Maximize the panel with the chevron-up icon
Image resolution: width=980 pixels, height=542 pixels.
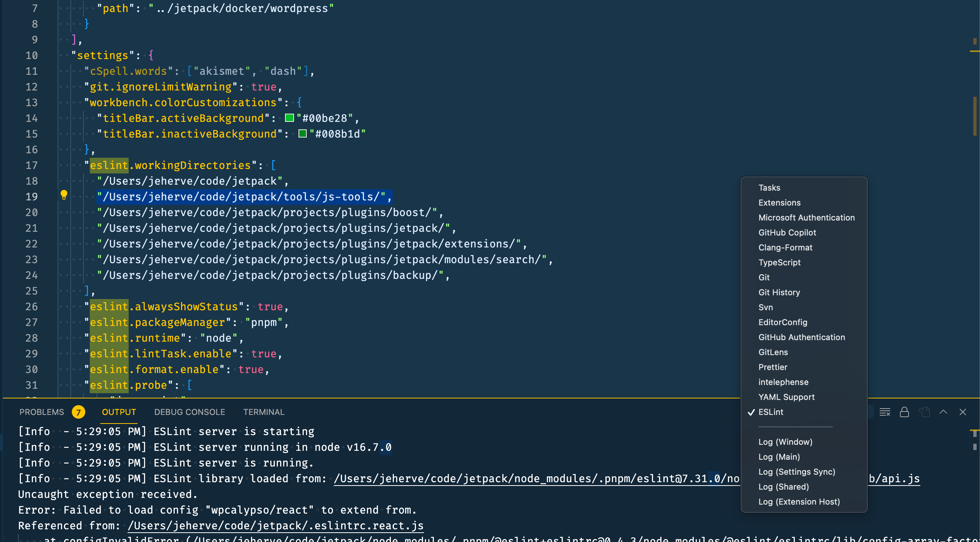pyautogui.click(x=943, y=412)
